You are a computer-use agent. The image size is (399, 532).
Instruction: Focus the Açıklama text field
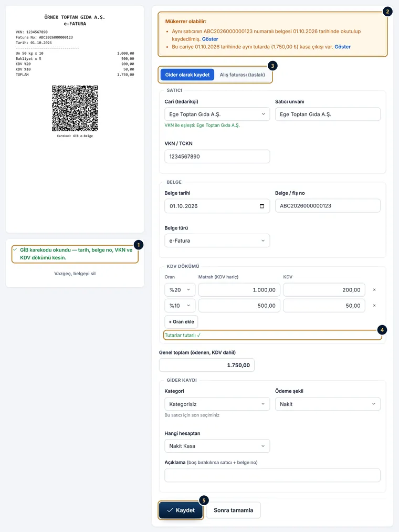click(x=272, y=475)
